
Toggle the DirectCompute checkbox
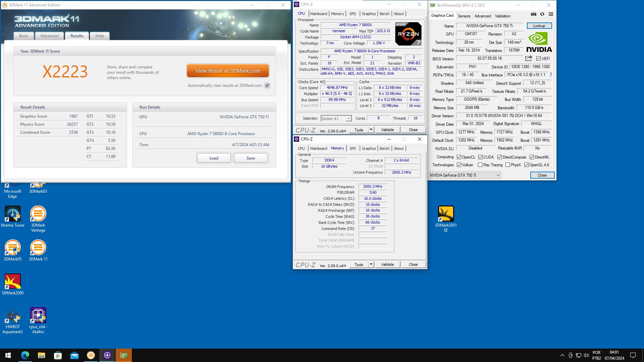[499, 157]
